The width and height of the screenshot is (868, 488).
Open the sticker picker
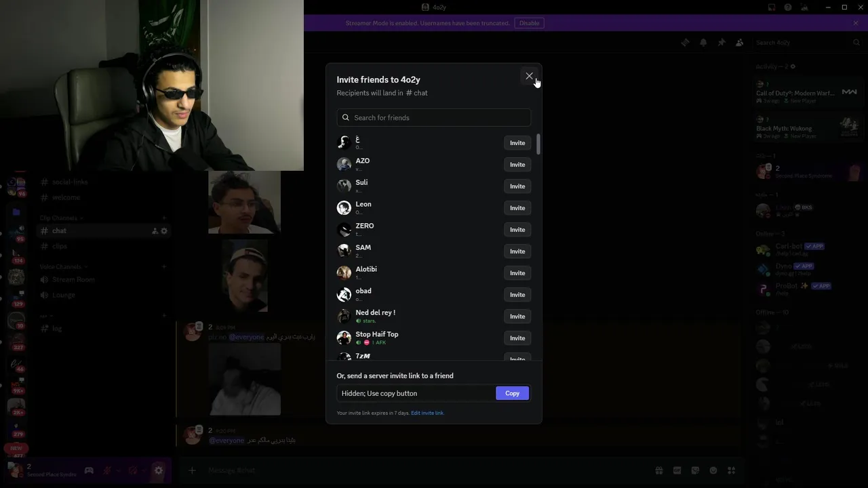(695, 470)
